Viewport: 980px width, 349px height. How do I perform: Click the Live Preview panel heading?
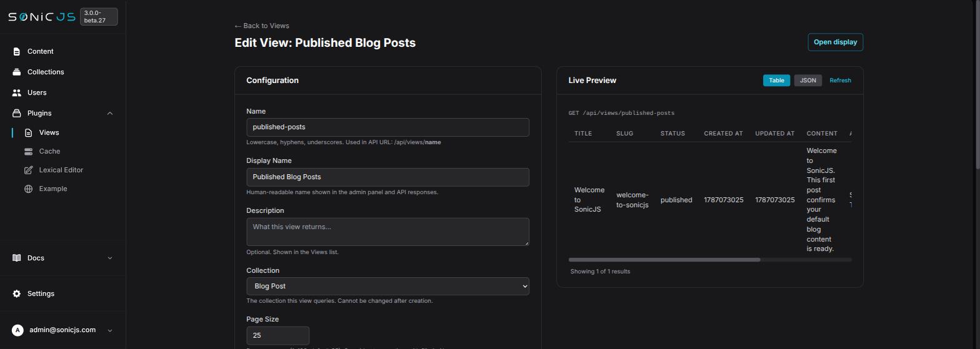point(592,81)
